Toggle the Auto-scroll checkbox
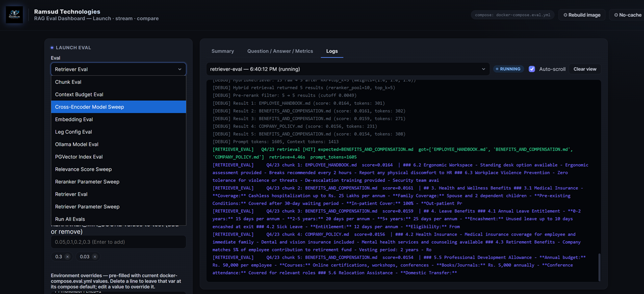644x294 pixels. (x=532, y=69)
